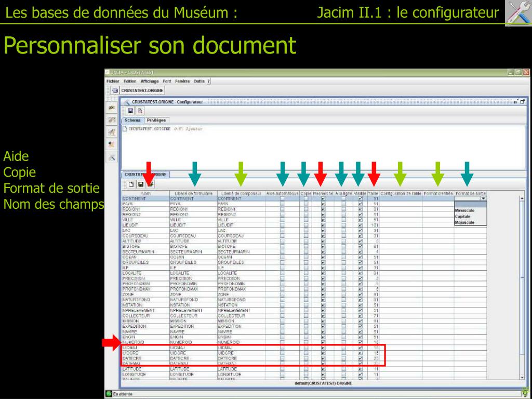Click the Format d'entrée column header
Image resolution: width=532 pixels, height=399 pixels.
click(438, 193)
